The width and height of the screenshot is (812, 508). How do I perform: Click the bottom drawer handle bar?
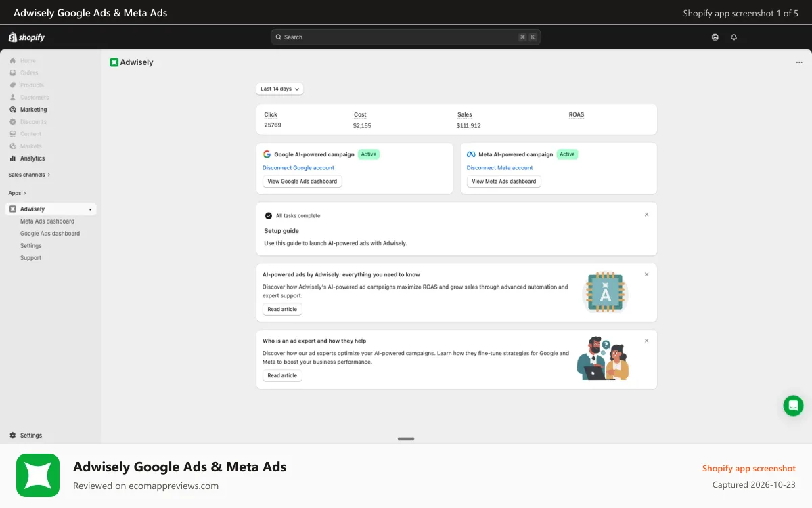click(x=406, y=439)
